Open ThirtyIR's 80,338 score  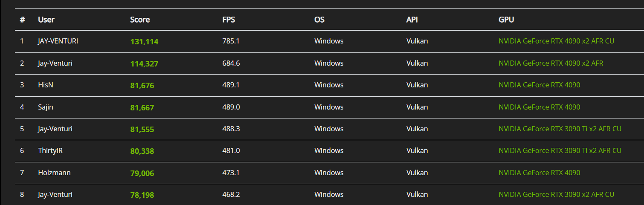pyautogui.click(x=142, y=151)
